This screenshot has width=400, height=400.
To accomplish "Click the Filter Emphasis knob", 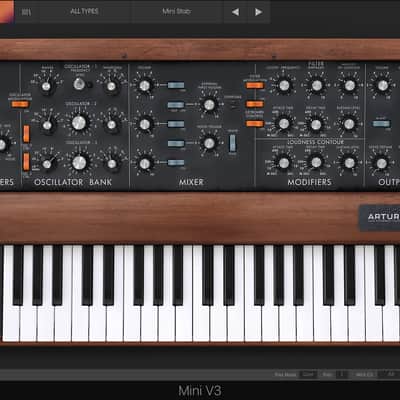I will coord(316,86).
